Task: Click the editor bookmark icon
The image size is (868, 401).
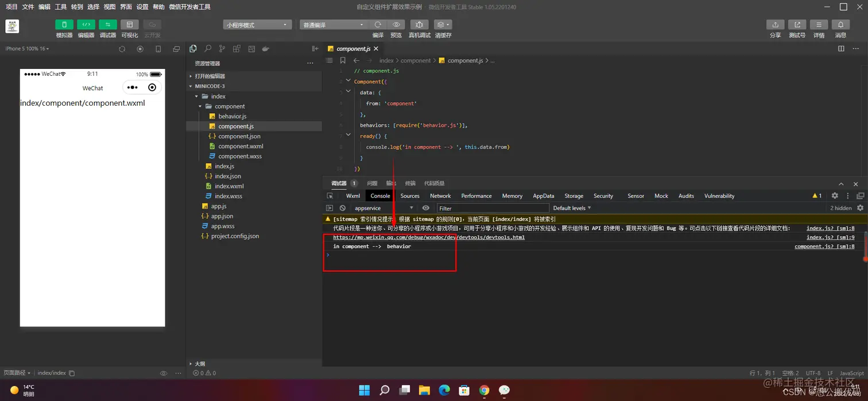Action: pos(343,60)
